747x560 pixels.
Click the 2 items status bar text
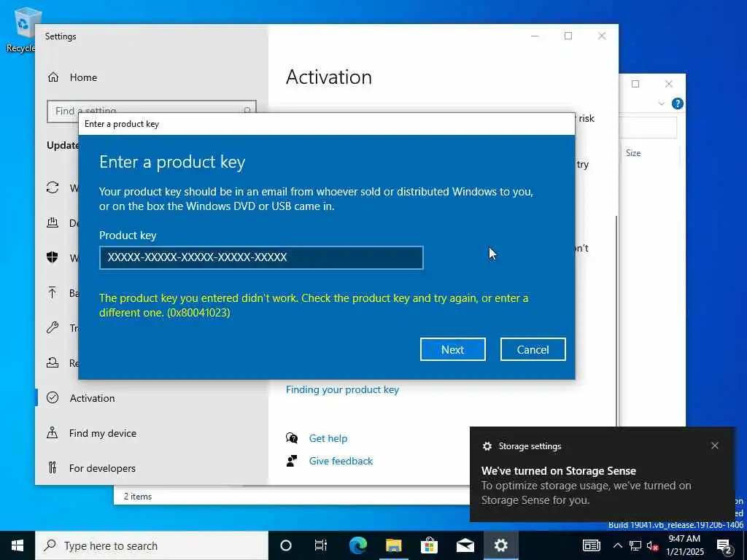point(138,496)
